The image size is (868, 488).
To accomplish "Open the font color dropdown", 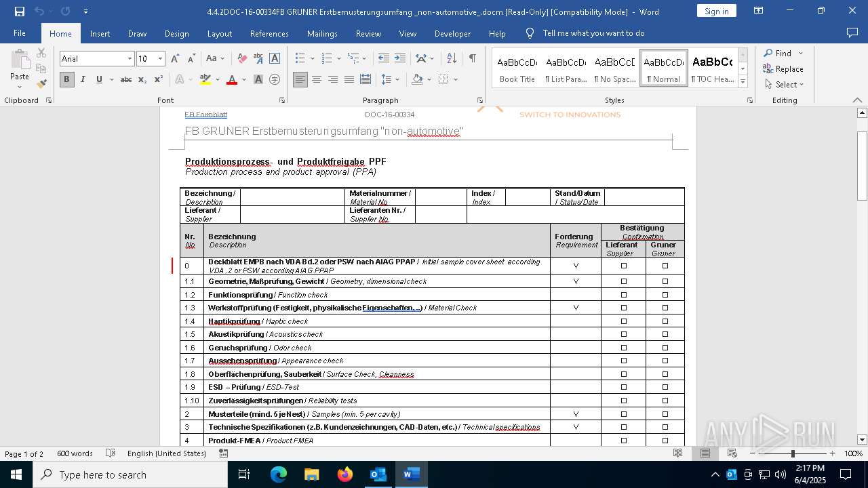I will (x=243, y=79).
